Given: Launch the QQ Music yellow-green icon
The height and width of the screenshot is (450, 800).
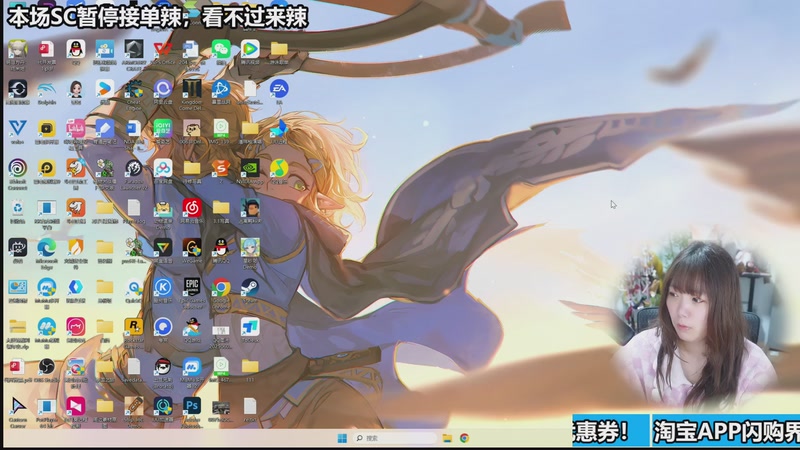Looking at the screenshot, I should pos(279,169).
